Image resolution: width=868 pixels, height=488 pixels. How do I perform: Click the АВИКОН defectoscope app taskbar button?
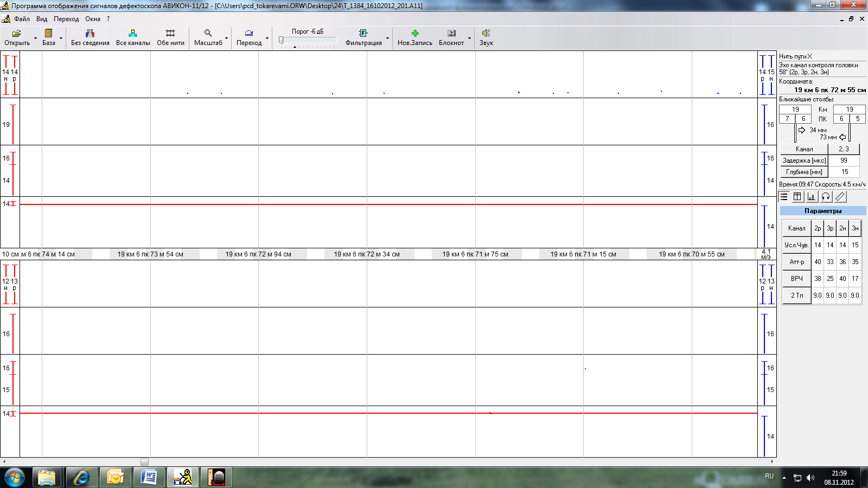[183, 477]
